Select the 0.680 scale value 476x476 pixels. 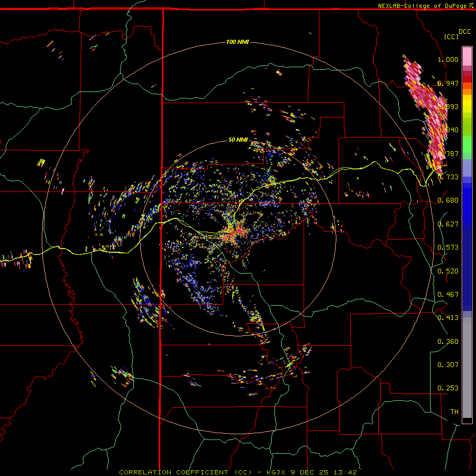[x=448, y=200]
